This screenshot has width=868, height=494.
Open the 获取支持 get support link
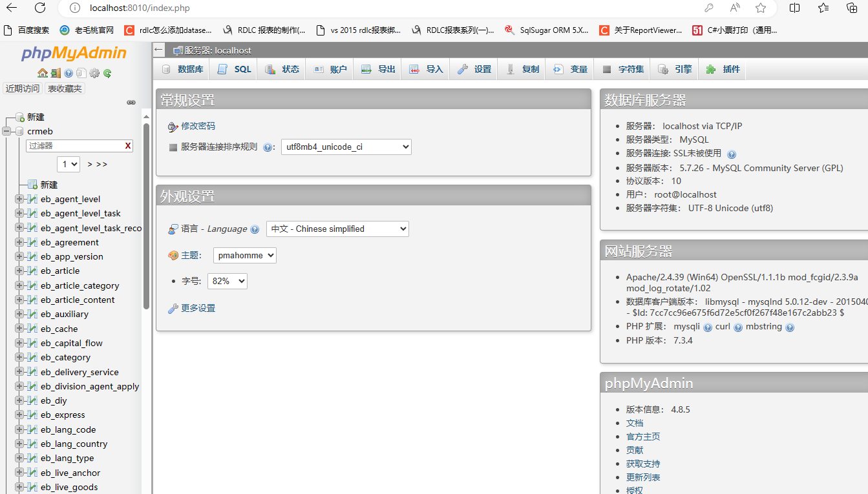(x=643, y=464)
